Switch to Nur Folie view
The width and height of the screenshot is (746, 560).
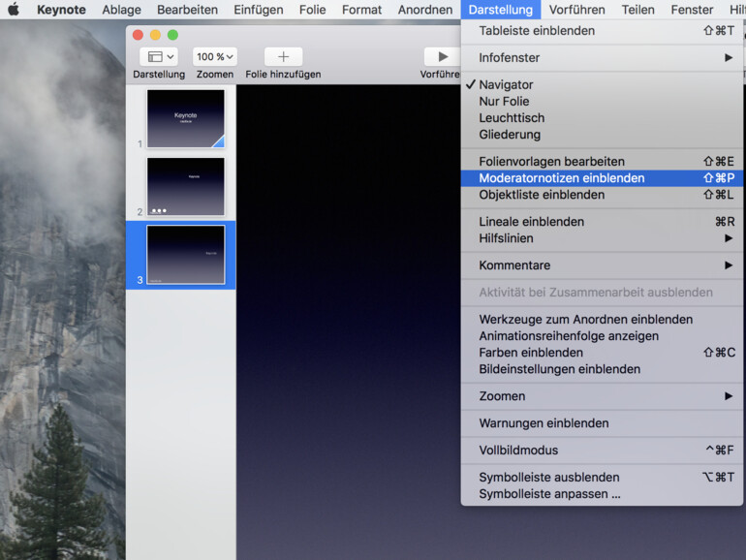[504, 101]
